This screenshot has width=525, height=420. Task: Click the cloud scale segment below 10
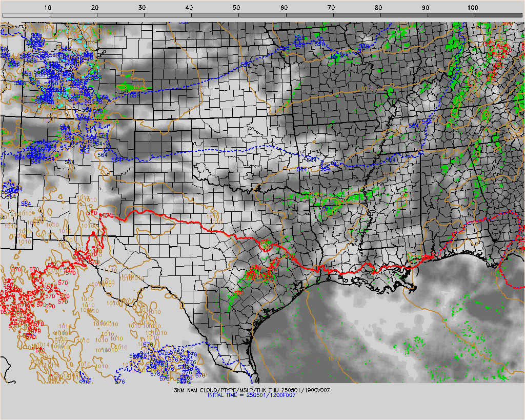pyautogui.click(x=26, y=15)
